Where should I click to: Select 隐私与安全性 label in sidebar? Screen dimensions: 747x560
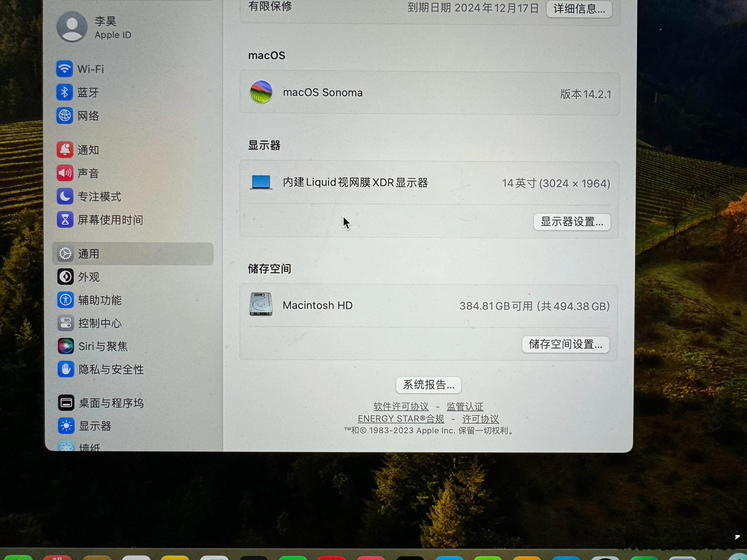click(x=111, y=369)
